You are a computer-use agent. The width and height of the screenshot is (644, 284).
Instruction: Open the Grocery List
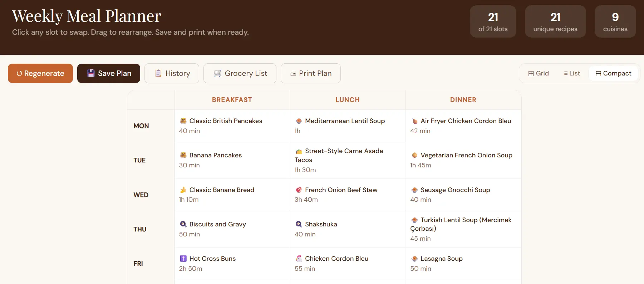click(x=240, y=73)
